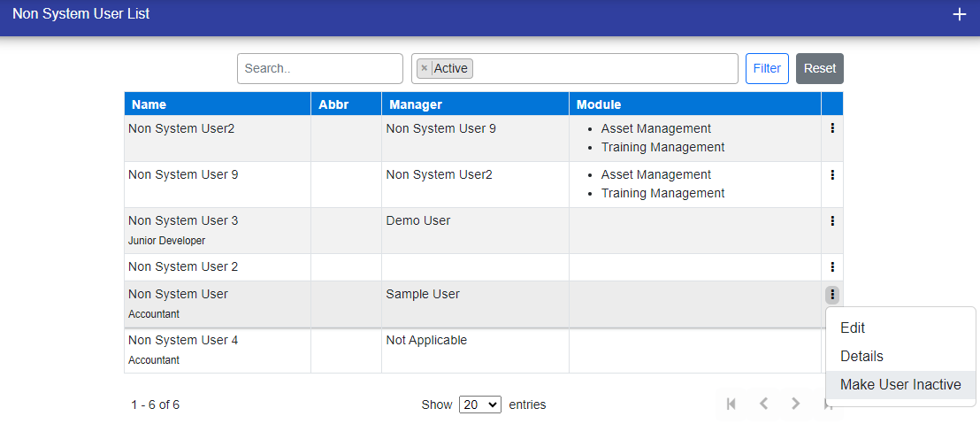
Task: Click the plus icon to add user
Action: [960, 15]
